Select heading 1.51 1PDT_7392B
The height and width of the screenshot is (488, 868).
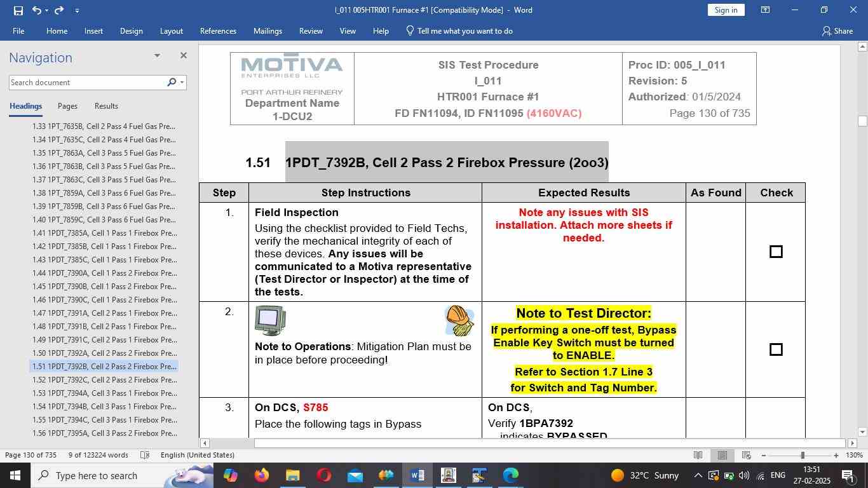coord(104,367)
